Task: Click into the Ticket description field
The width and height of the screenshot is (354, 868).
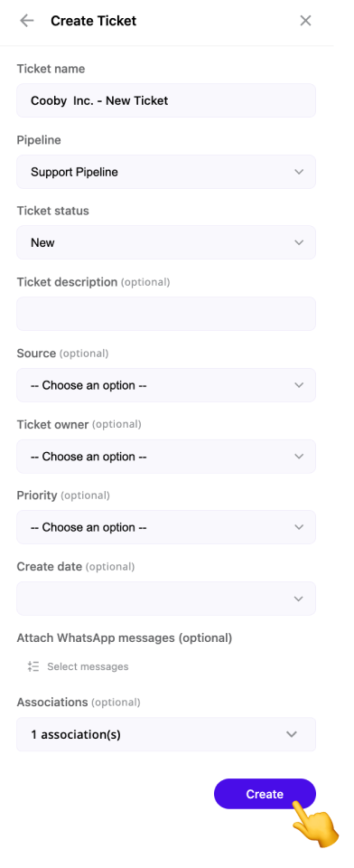Action: (x=166, y=314)
